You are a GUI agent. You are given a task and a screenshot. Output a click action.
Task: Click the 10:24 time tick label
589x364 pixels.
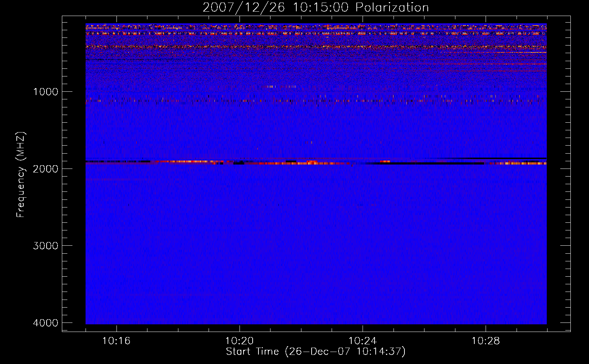[x=363, y=341]
